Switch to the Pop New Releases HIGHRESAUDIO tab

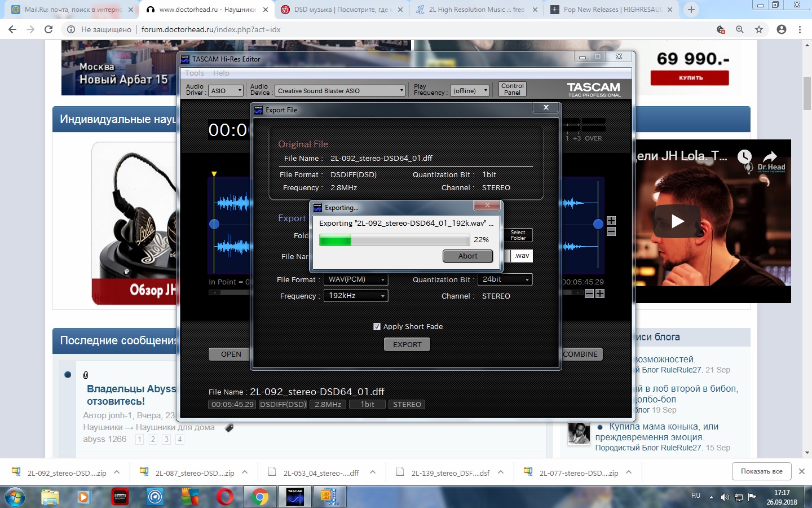611,10
